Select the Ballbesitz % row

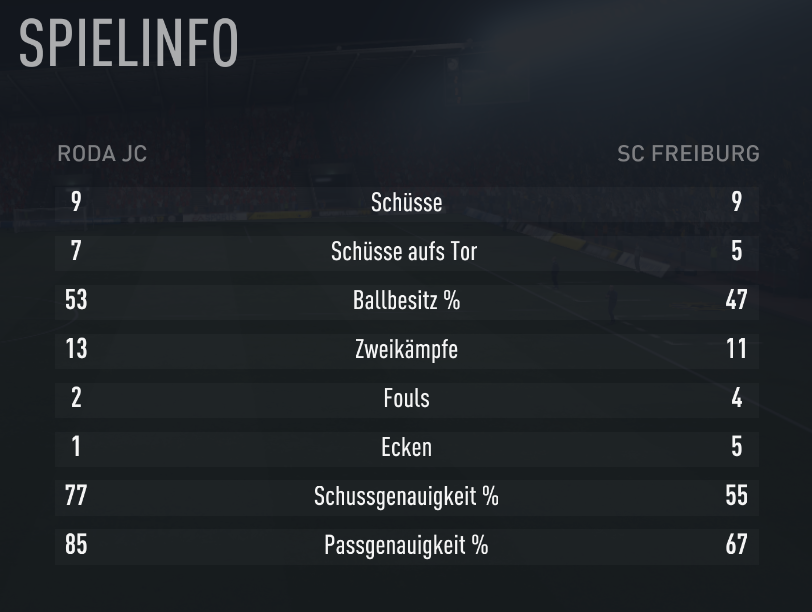[407, 300]
